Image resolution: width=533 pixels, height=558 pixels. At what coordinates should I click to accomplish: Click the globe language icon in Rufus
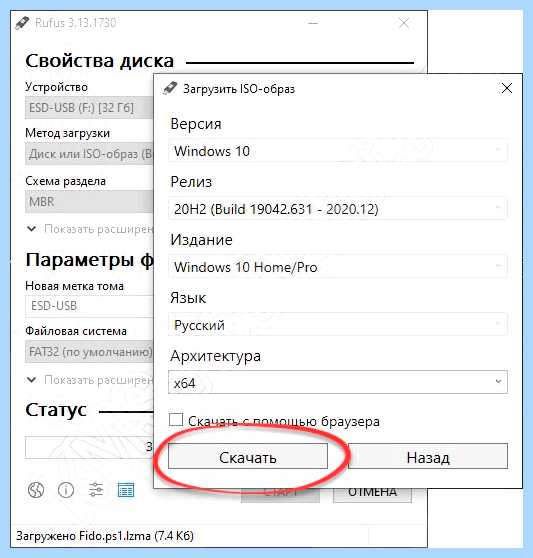36,490
